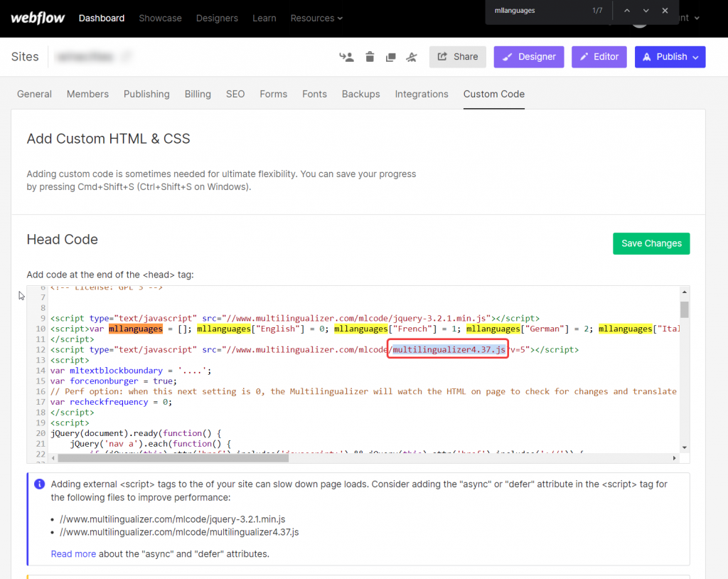The width and height of the screenshot is (728, 579).
Task: Go to previous find match arrow
Action: pos(627,10)
